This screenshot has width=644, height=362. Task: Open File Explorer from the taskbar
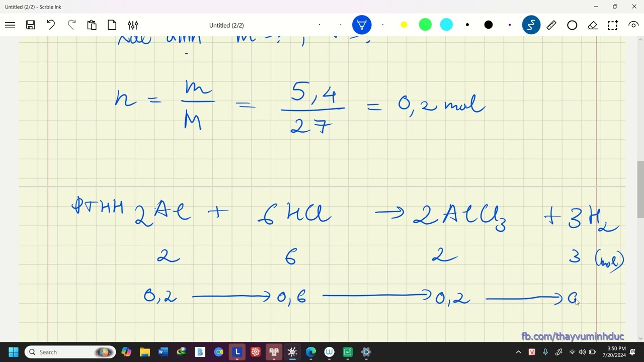(145, 352)
